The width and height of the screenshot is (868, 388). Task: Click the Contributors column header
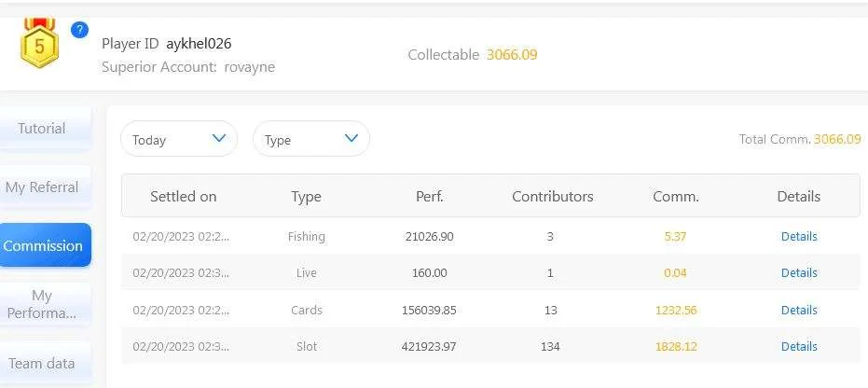point(553,197)
